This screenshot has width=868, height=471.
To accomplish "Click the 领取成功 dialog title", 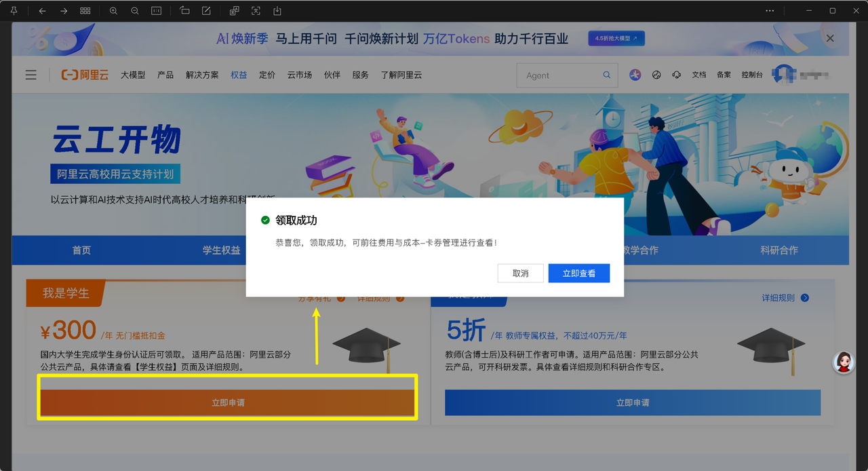I will tap(296, 220).
